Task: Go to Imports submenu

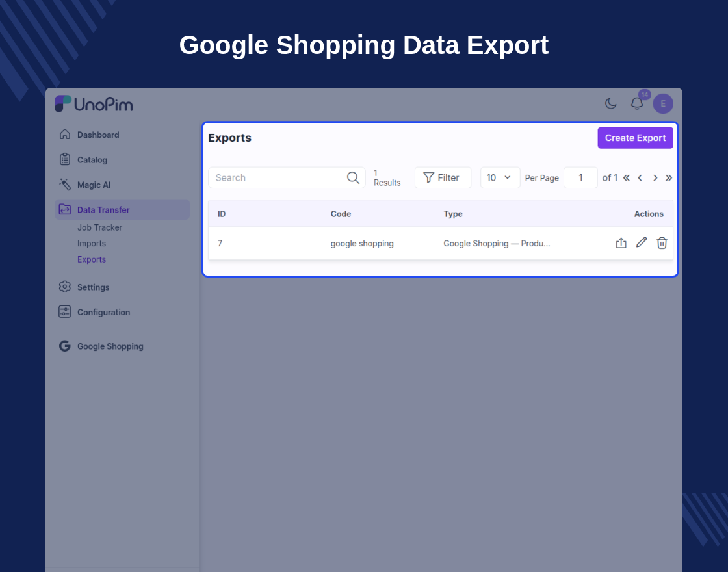Action: click(92, 243)
